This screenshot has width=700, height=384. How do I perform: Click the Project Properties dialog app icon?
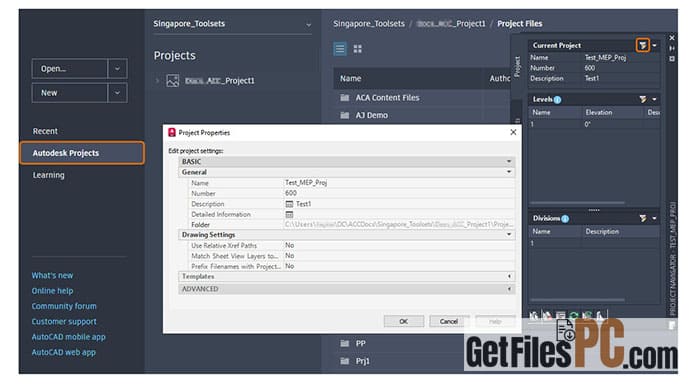[x=172, y=132]
